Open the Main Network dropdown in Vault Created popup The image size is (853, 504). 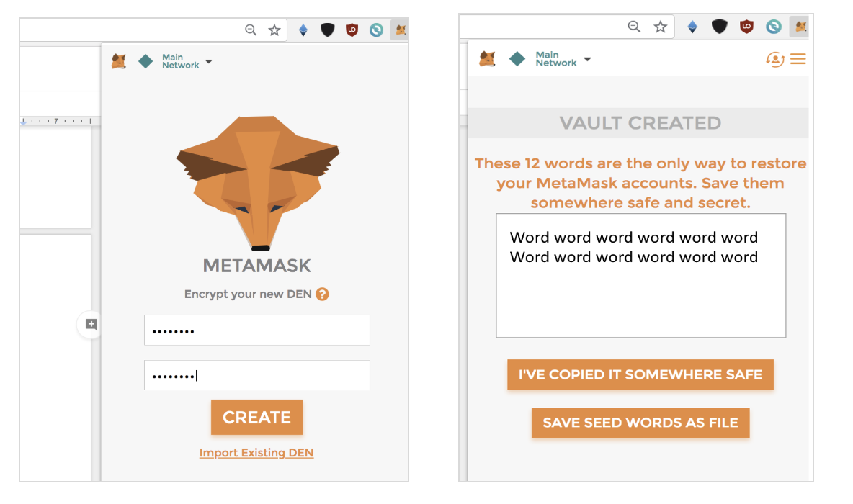click(563, 59)
